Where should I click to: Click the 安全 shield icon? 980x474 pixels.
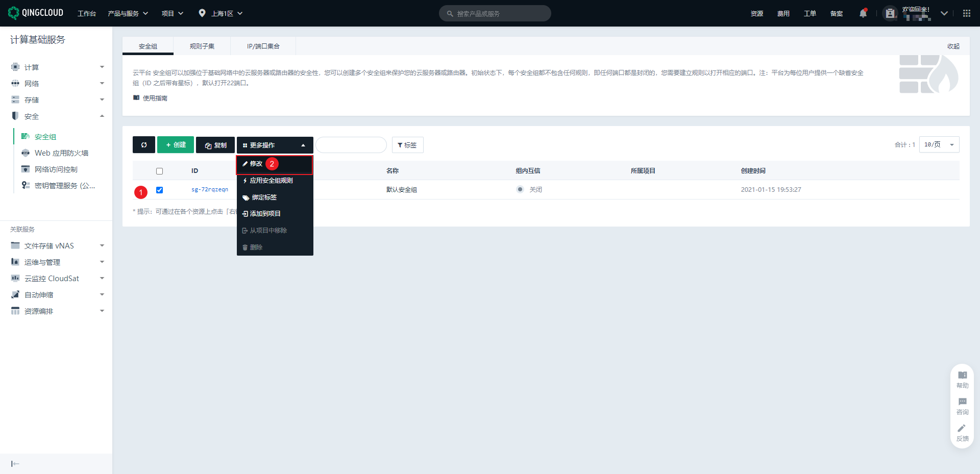[x=15, y=116]
